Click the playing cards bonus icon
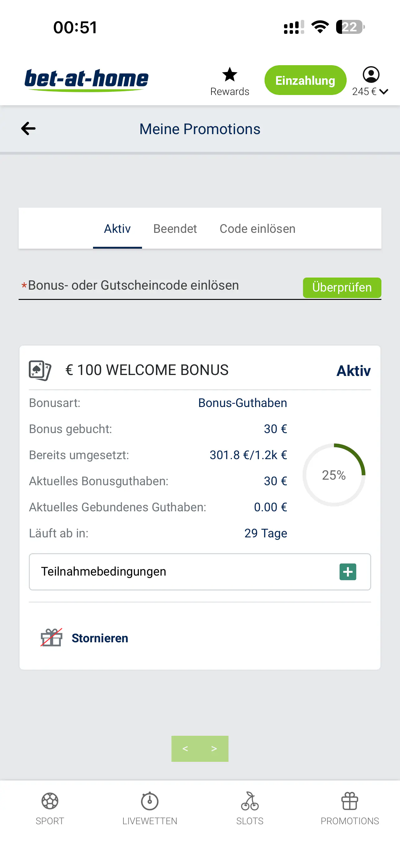The image size is (400, 868). pos(40,370)
